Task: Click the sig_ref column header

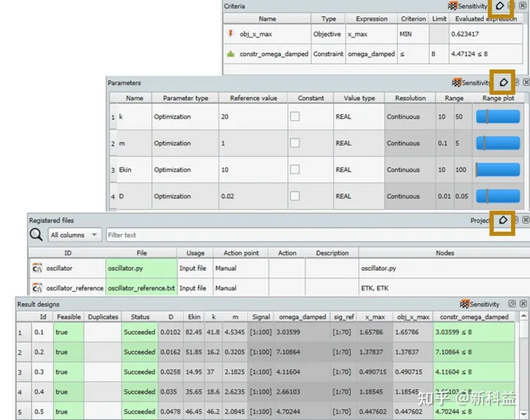Action: pyautogui.click(x=344, y=317)
